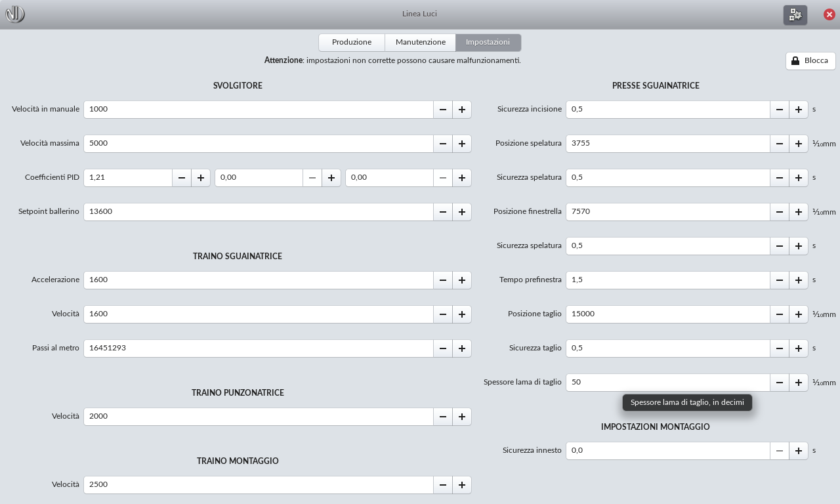
Task: Click the Sicurezza incisione input field
Action: tap(668, 110)
